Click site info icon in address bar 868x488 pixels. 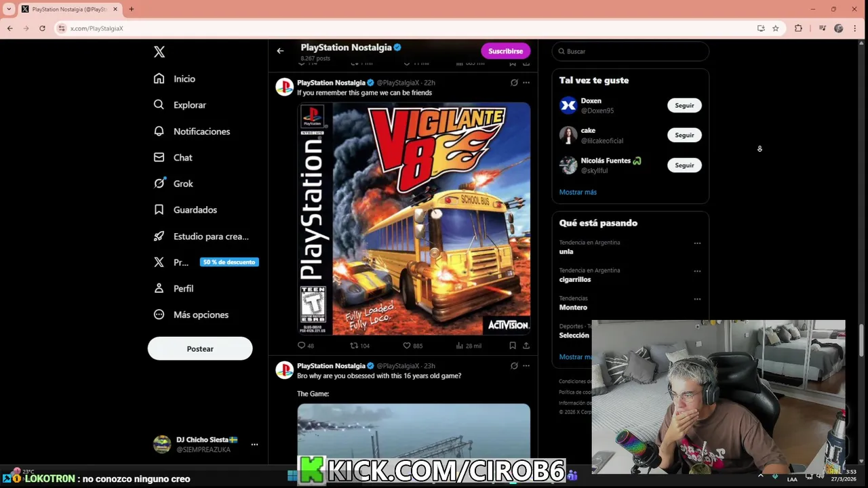[x=62, y=28]
